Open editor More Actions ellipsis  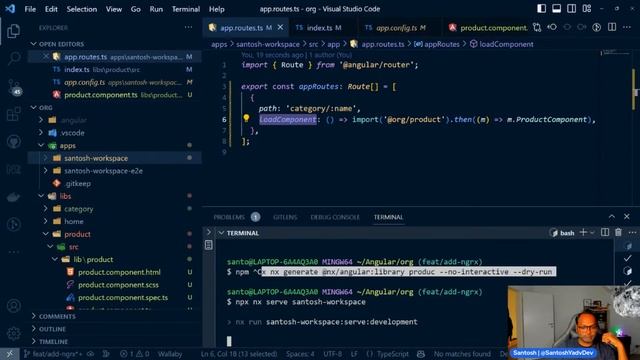627,27
